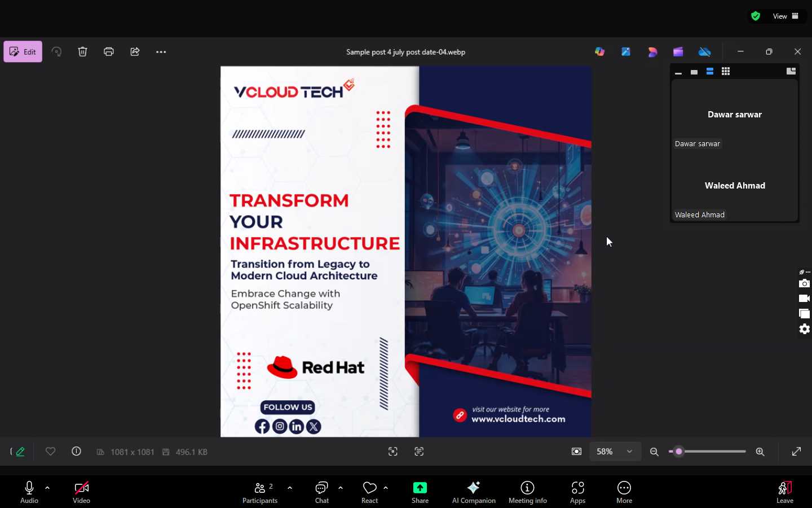Open the Microsoft Designer swirl icon
Image resolution: width=812 pixels, height=508 pixels.
(652, 52)
